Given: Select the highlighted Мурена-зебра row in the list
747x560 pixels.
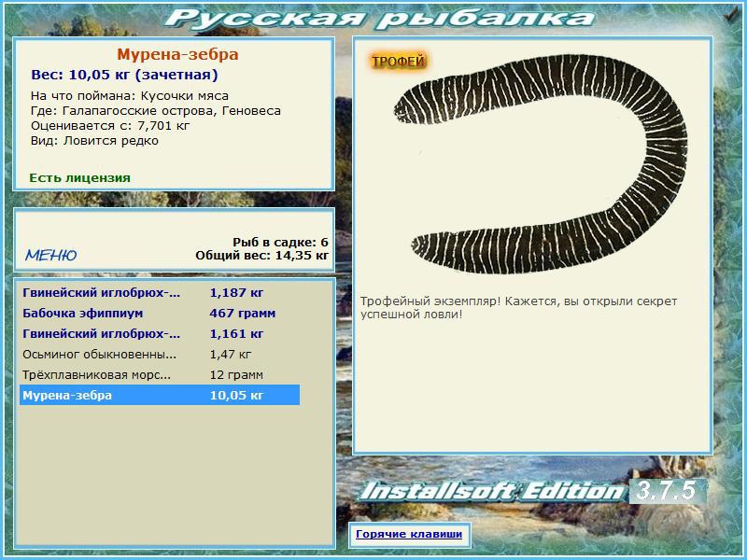Looking at the screenshot, I should click(x=160, y=395).
